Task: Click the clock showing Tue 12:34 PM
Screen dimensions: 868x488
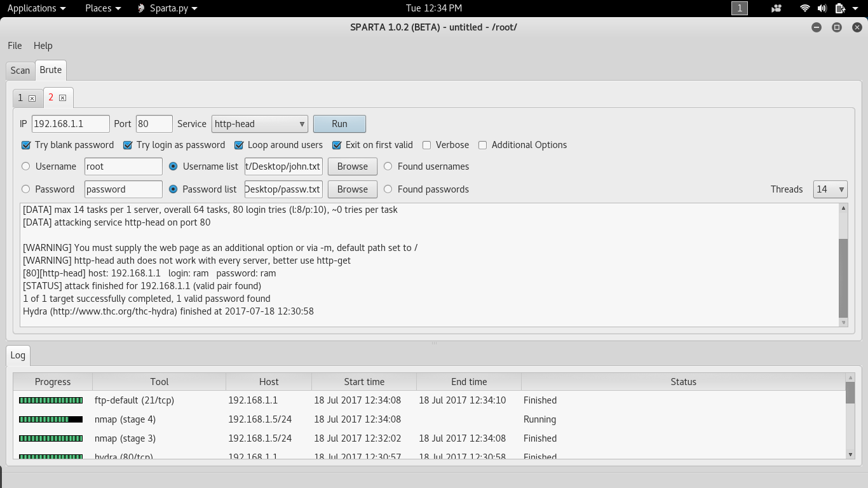Action: tap(434, 8)
